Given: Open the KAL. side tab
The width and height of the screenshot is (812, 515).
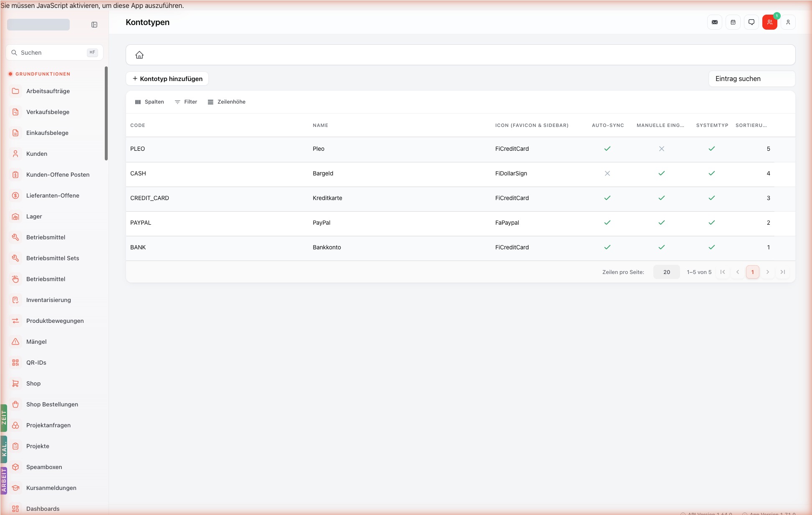Looking at the screenshot, I should coord(4,449).
